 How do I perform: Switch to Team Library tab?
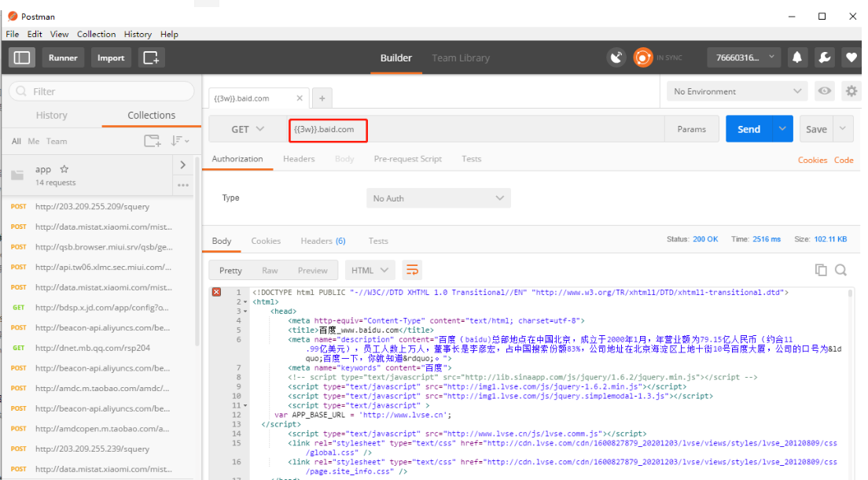[x=461, y=57]
